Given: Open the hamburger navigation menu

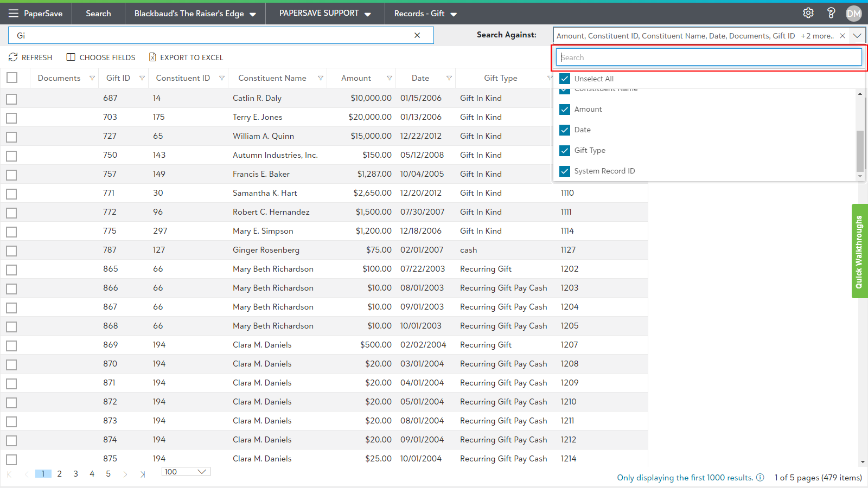Looking at the screenshot, I should (x=13, y=14).
